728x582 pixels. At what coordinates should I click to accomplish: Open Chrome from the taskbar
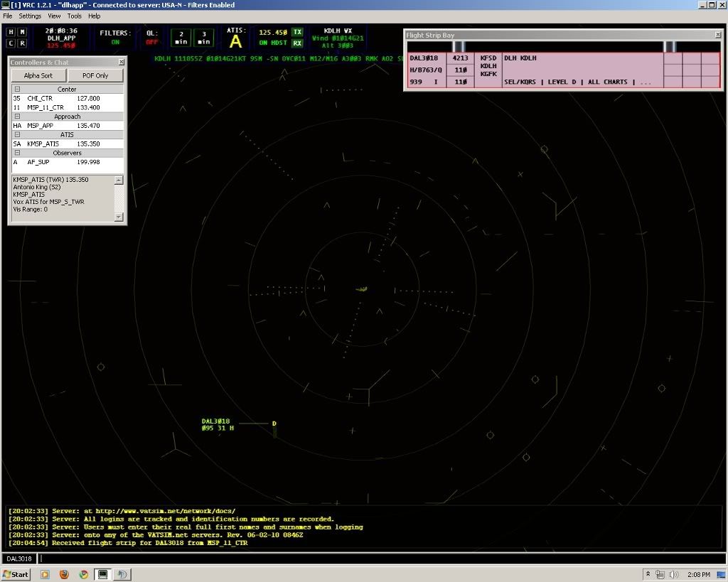coord(84,574)
